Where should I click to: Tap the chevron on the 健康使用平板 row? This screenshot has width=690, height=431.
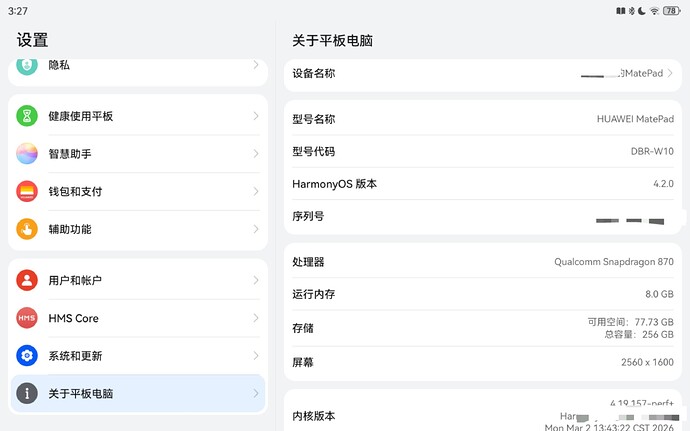(256, 116)
